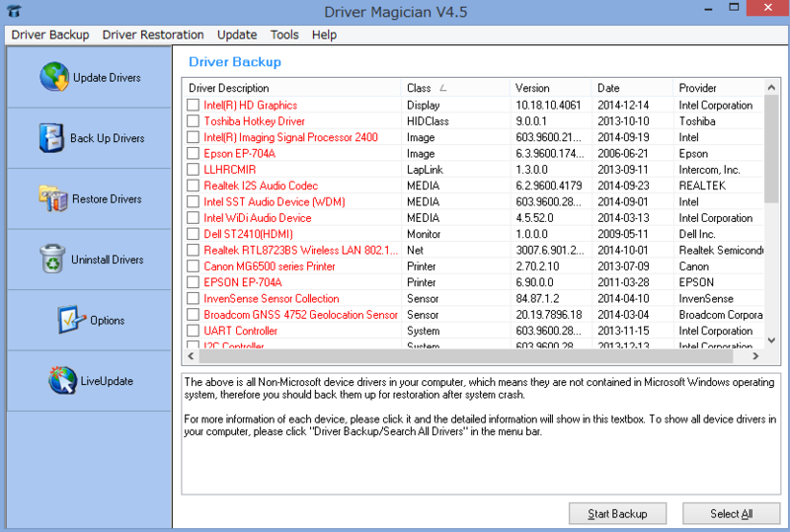Click the vertical scrollbar up arrow
Image resolution: width=790 pixels, height=532 pixels.
(x=771, y=88)
